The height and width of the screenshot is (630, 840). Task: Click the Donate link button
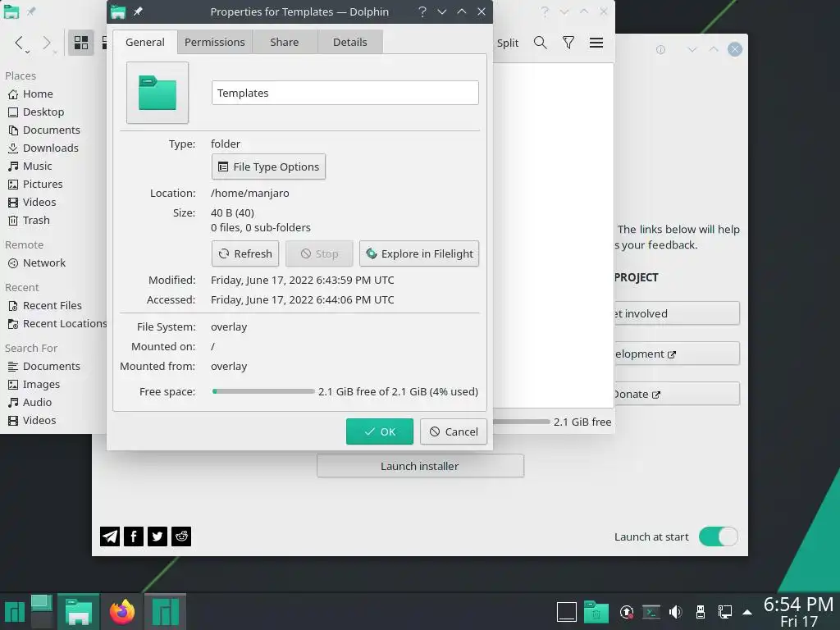677,395
